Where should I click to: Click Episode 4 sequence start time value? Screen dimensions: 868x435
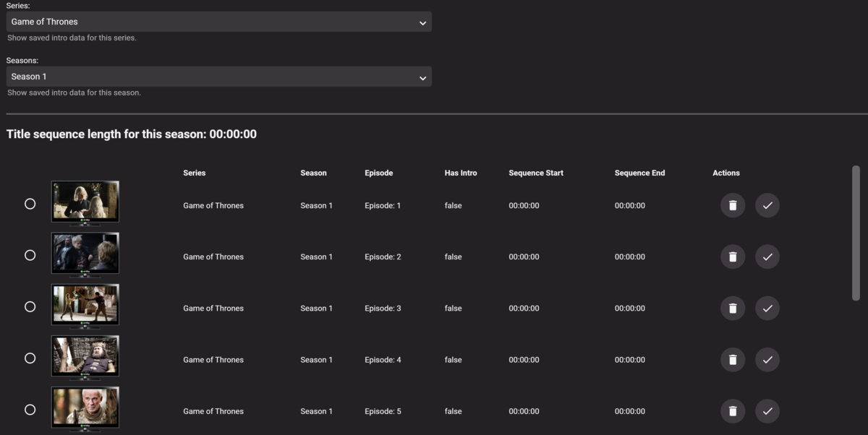tap(524, 360)
